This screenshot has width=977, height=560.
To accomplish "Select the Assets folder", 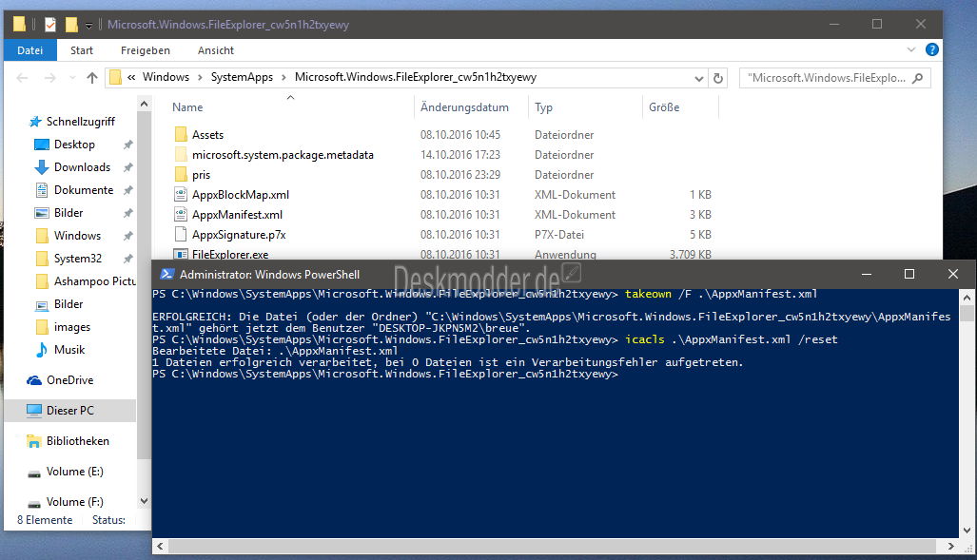I will click(x=207, y=135).
